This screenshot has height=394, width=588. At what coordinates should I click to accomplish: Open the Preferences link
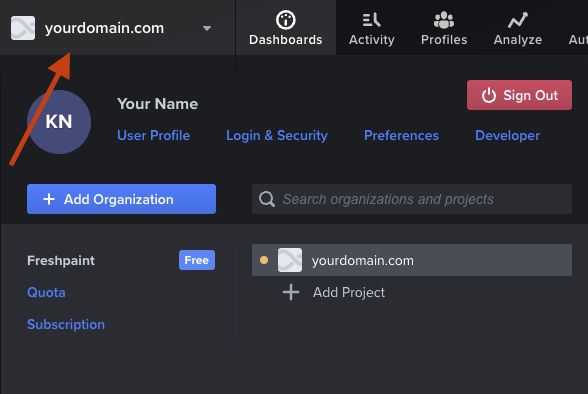[401, 135]
